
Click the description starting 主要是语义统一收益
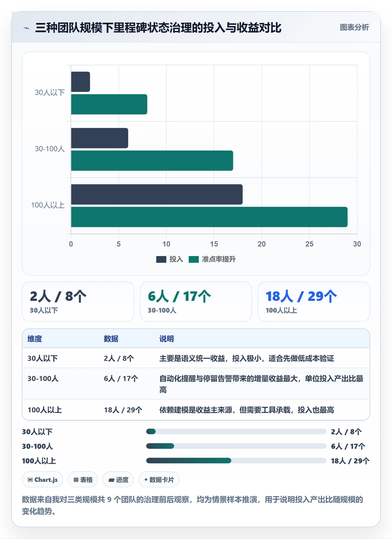click(247, 358)
